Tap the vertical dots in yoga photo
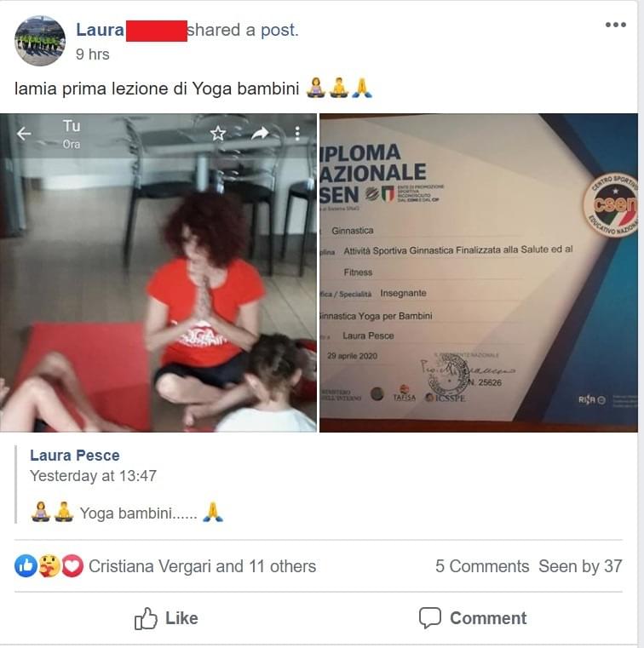Image resolution: width=644 pixels, height=648 pixels. pos(297,133)
